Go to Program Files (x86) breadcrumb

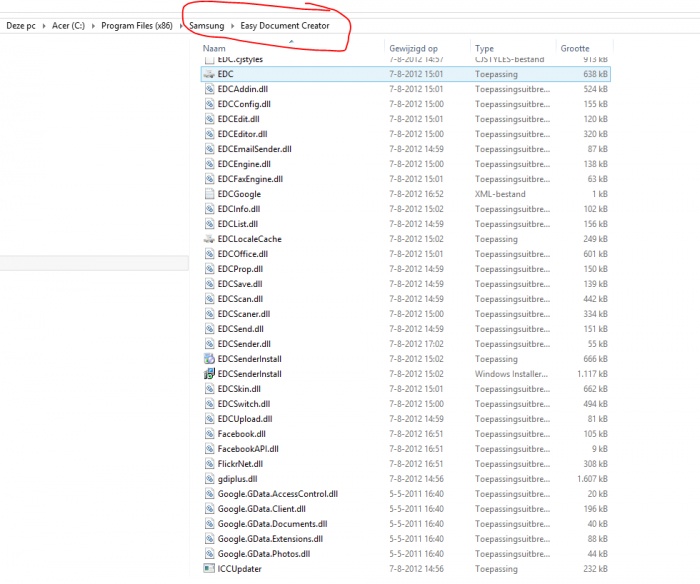137,26
